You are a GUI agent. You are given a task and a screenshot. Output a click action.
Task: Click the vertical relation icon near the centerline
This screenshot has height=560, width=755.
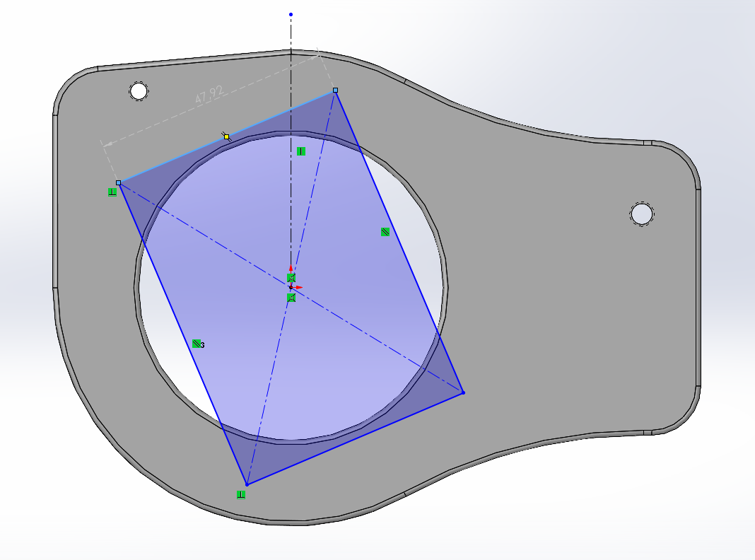301,151
